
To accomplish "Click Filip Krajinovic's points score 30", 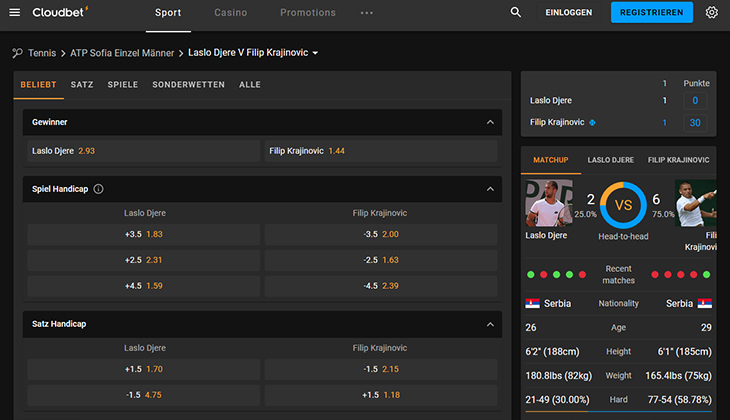I will click(x=695, y=123).
